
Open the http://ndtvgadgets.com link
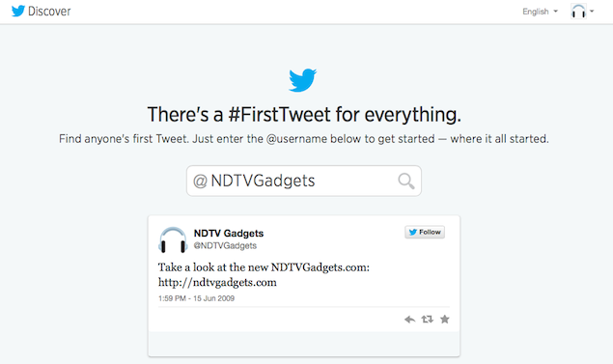[217, 282]
